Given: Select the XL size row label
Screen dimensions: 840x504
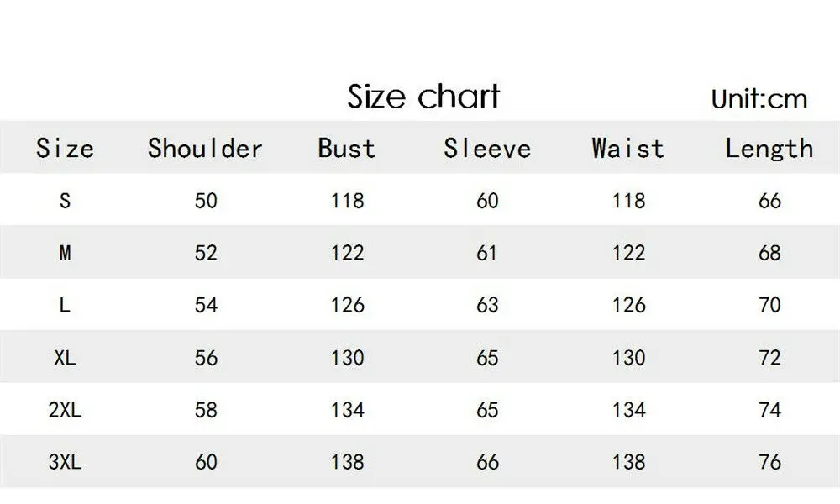Looking at the screenshot, I should 65,358.
